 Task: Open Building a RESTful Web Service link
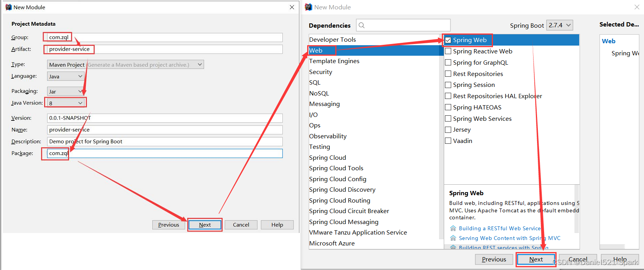coord(500,229)
